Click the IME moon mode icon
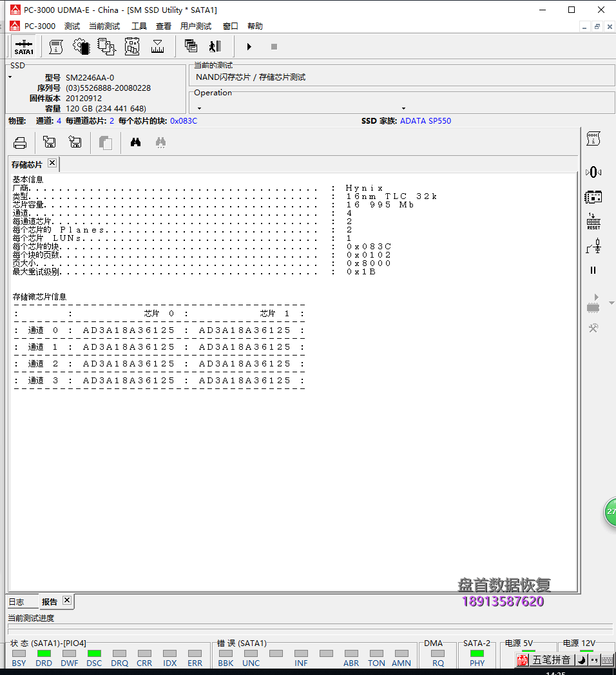Viewport: 616px width, 675px height. coord(582,660)
